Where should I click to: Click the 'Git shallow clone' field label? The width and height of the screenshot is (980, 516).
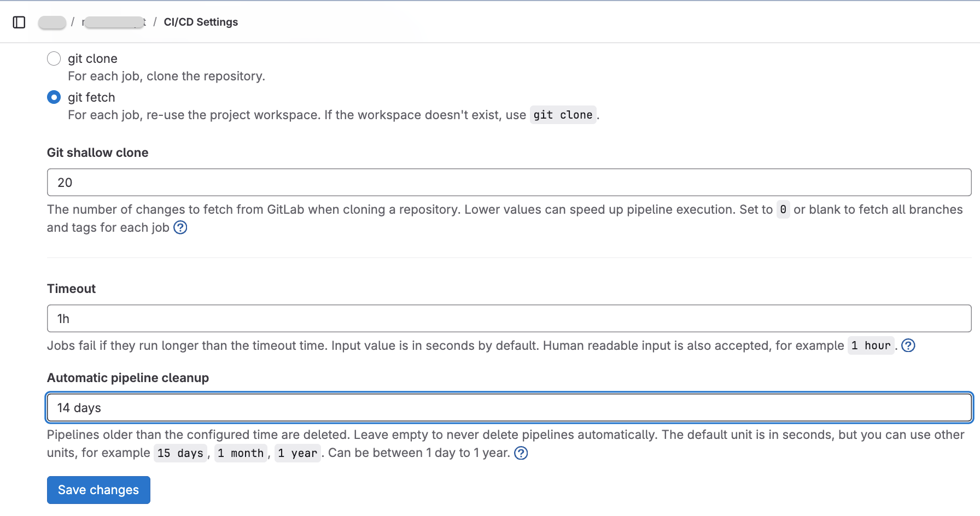tap(97, 153)
